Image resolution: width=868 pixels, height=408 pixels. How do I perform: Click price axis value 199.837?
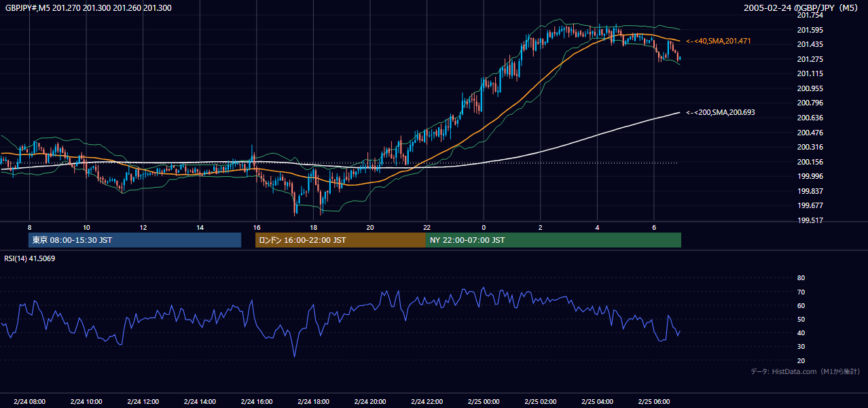[810, 191]
